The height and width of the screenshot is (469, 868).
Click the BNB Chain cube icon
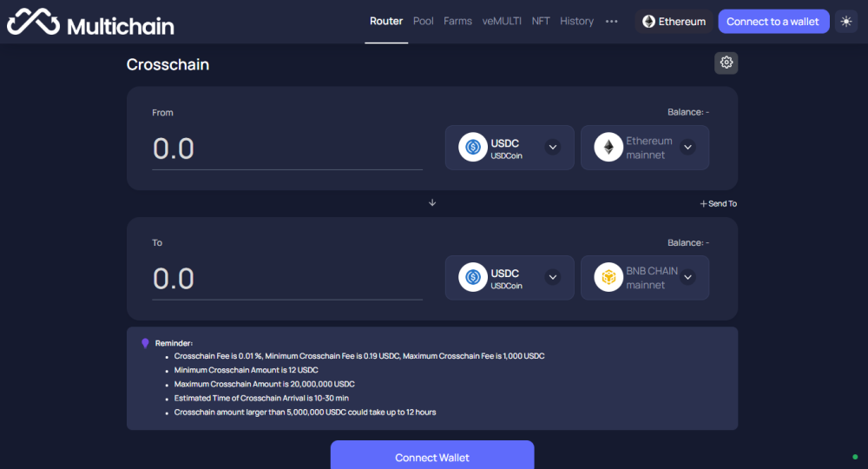[608, 277]
